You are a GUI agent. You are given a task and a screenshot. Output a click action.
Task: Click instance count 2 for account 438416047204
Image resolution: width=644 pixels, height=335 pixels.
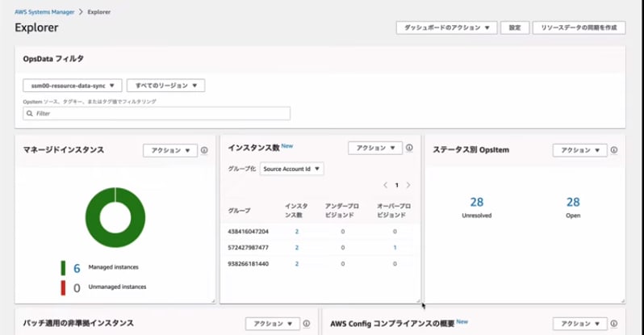(x=296, y=232)
